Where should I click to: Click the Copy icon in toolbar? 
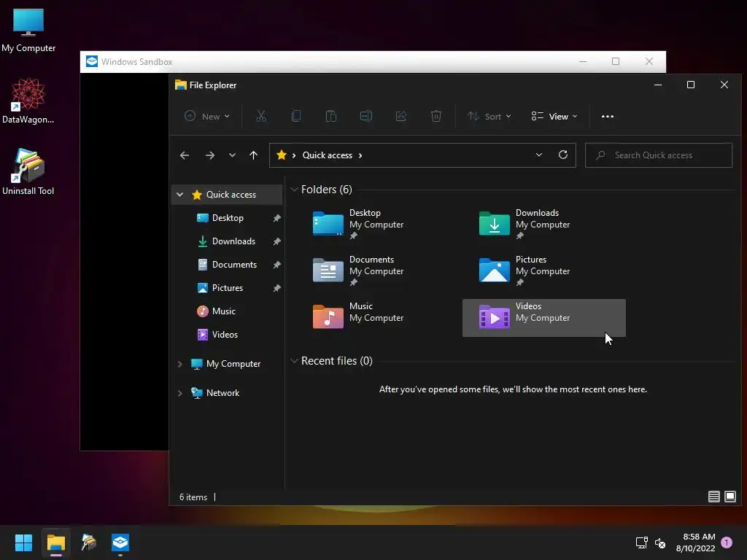click(x=296, y=116)
